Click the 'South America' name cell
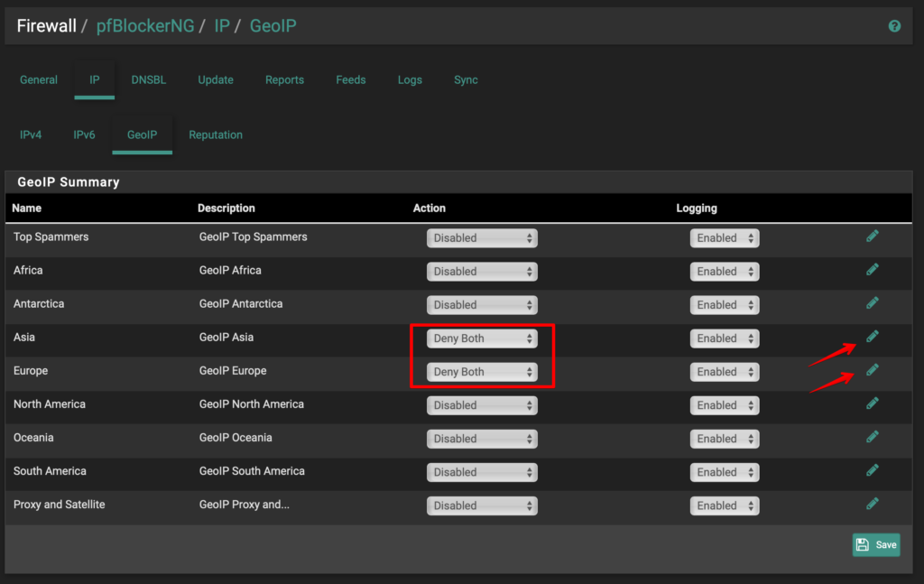This screenshot has height=584, width=924. [51, 471]
